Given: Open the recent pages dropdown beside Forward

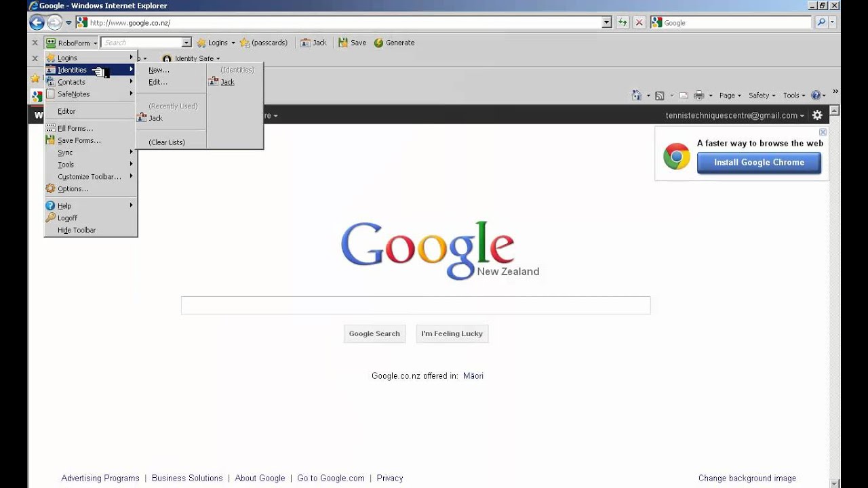Looking at the screenshot, I should (x=68, y=23).
